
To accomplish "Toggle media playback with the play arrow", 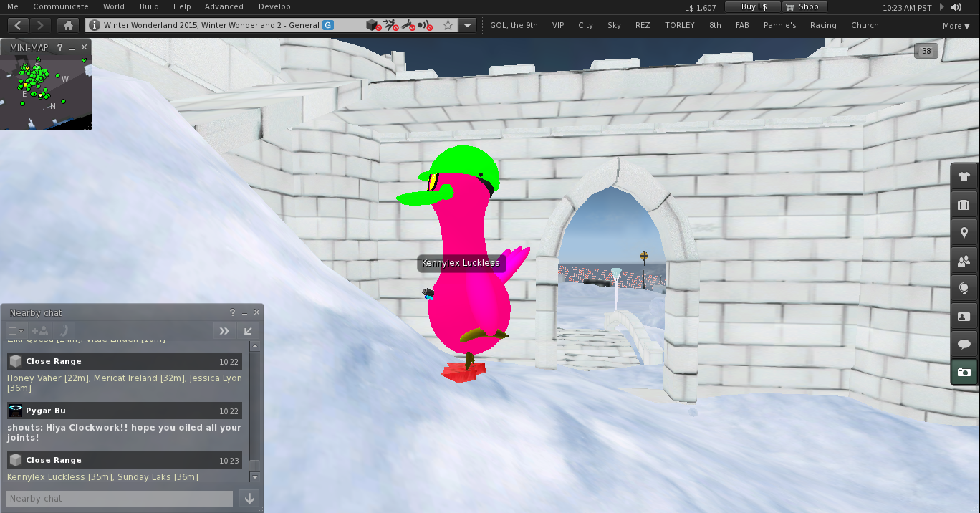I will (x=943, y=7).
